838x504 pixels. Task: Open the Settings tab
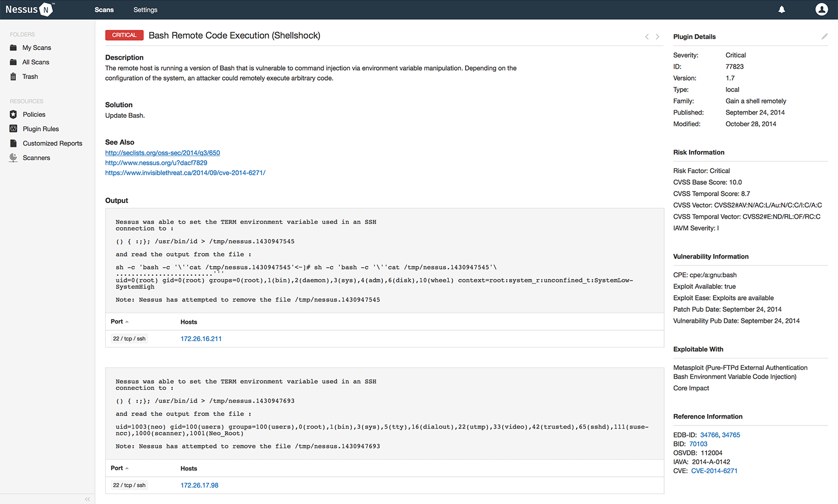click(145, 10)
